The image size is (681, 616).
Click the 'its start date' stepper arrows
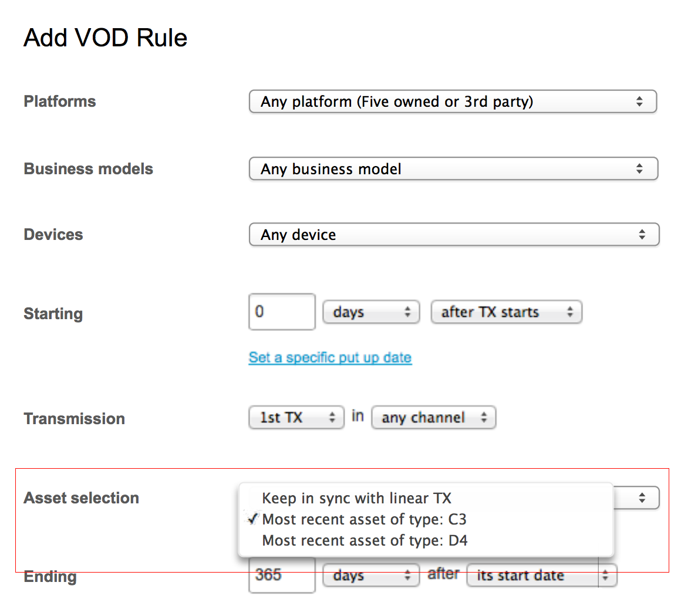(x=606, y=576)
